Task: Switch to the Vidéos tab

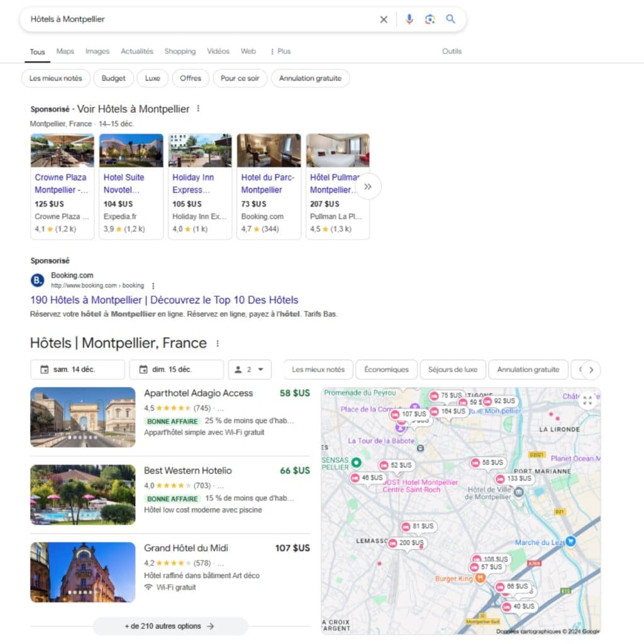Action: [x=218, y=52]
